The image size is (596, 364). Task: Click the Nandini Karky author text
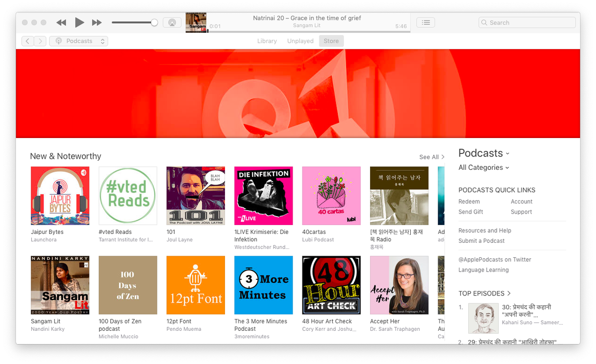[x=48, y=329]
